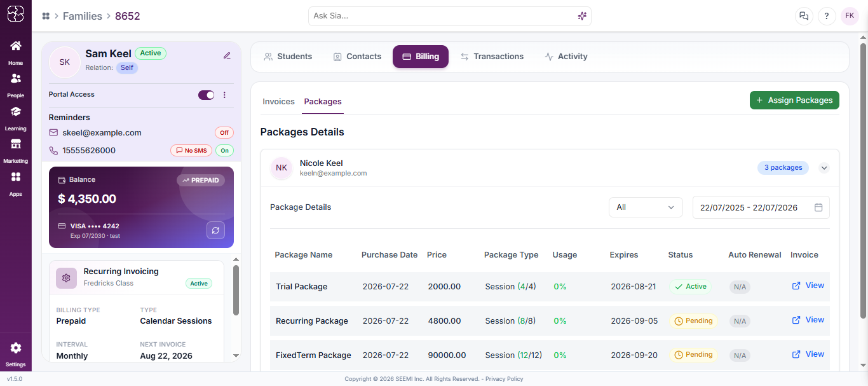This screenshot has height=386, width=868.
Task: Toggle email reminder Off badge
Action: coord(224,133)
